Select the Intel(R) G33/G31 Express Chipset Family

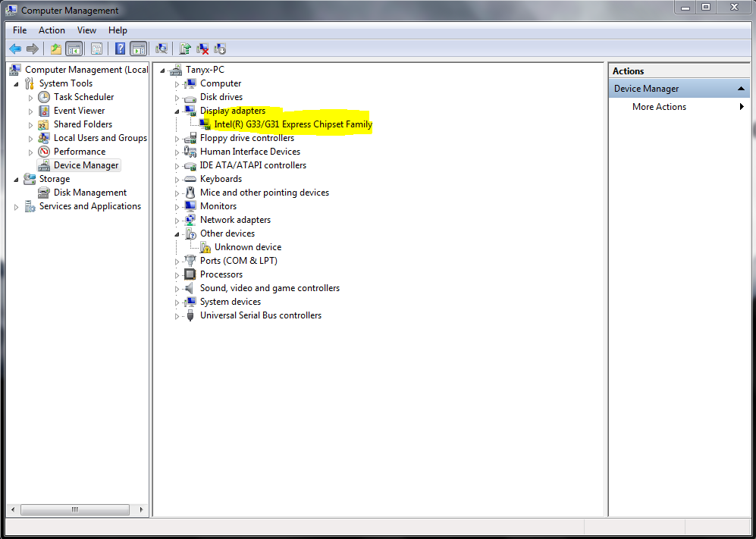[x=293, y=124]
